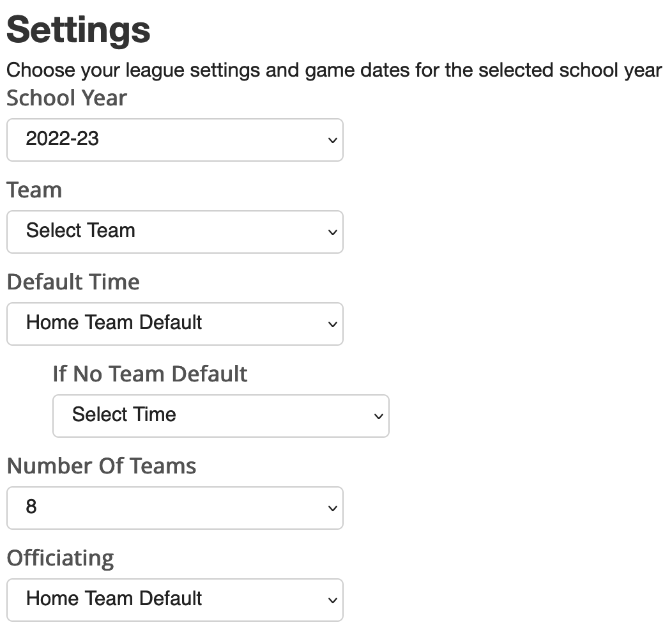Viewport: 672px width, 639px height.
Task: Open the School Year dropdown chevron
Action: tap(332, 140)
